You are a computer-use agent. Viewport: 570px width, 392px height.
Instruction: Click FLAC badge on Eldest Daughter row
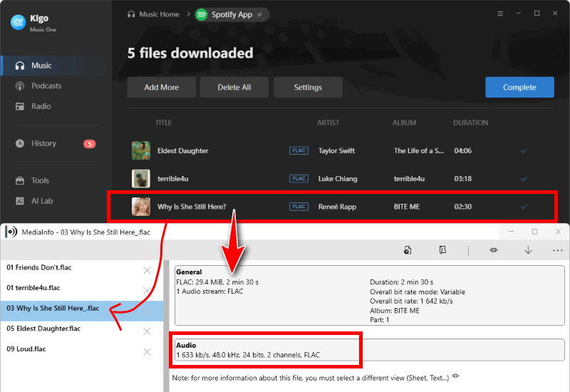(x=299, y=150)
